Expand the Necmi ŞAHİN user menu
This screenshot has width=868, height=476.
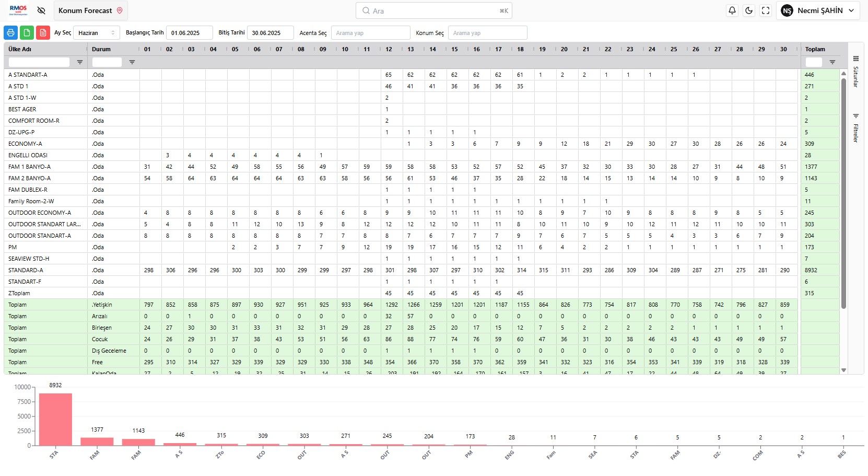click(x=818, y=10)
